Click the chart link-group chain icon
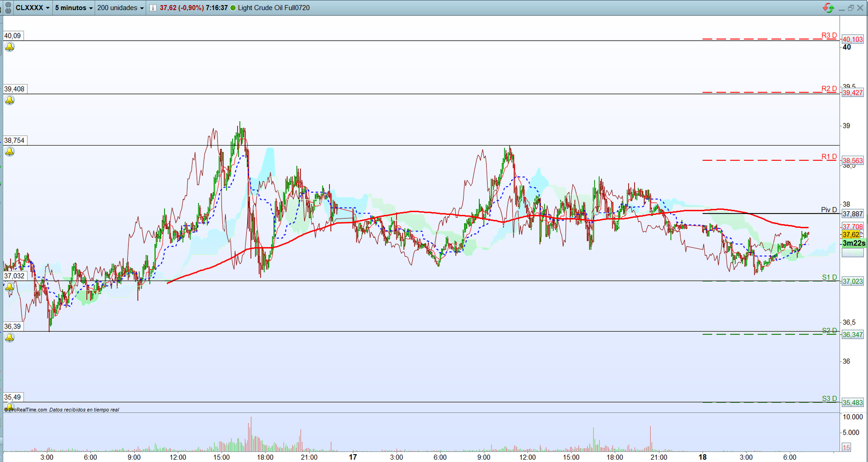The height and width of the screenshot is (462, 868). 8,8
